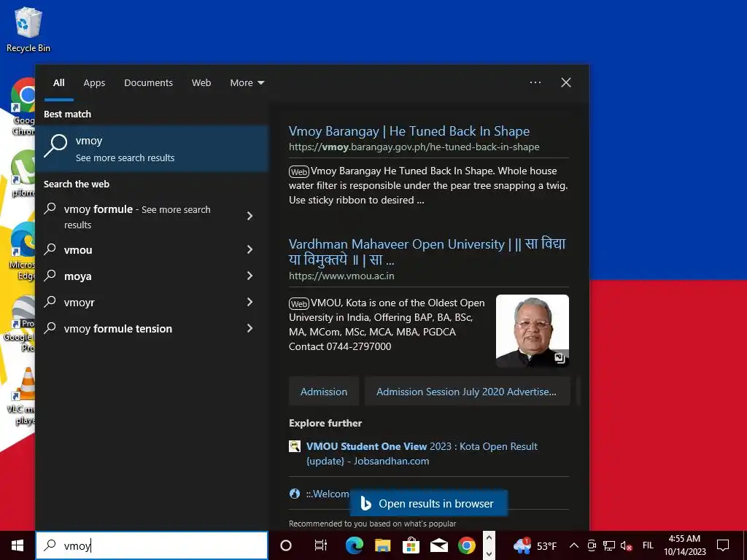Open the Recycle Bin desktop icon
Image resolution: width=747 pixels, height=560 pixels.
[x=28, y=29]
